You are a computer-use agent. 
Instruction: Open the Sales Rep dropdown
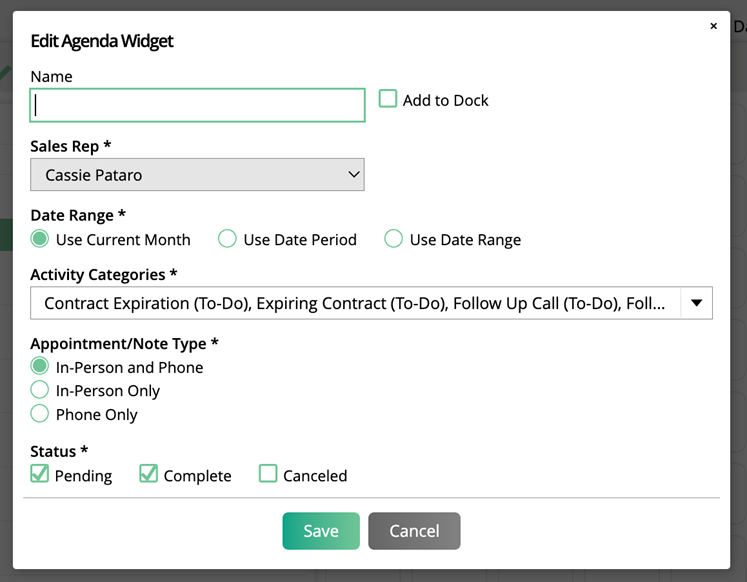tap(197, 175)
